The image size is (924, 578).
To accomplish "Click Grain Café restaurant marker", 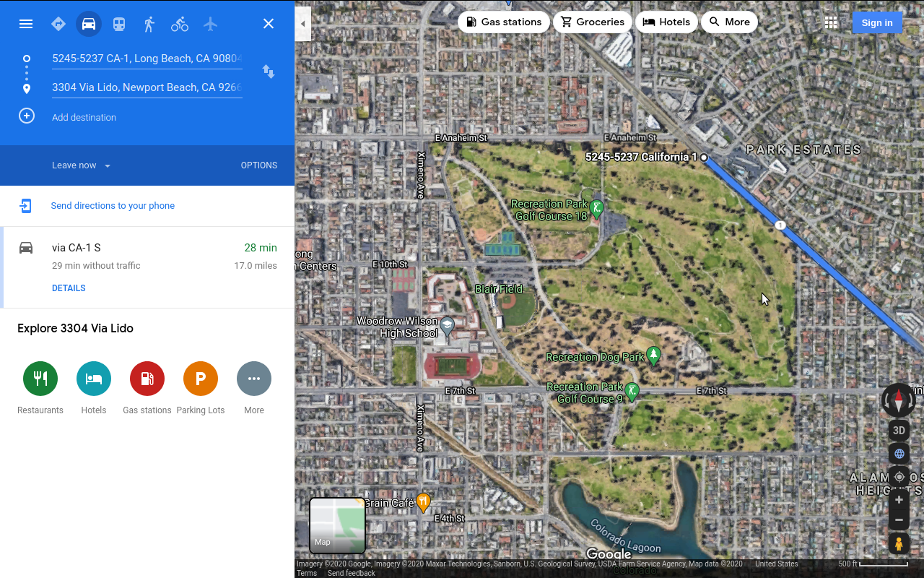I will click(424, 502).
